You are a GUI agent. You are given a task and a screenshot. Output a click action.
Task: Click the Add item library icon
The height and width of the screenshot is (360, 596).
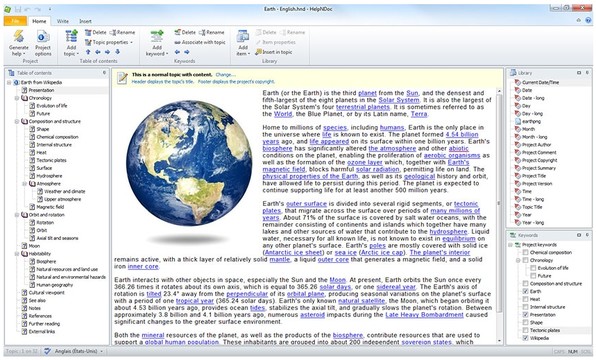tap(243, 36)
